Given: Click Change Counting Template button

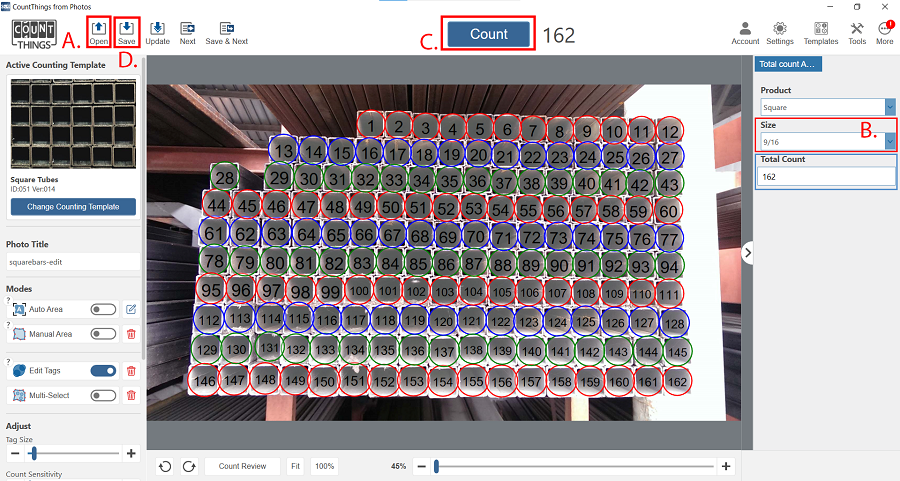Looking at the screenshot, I should (73, 207).
